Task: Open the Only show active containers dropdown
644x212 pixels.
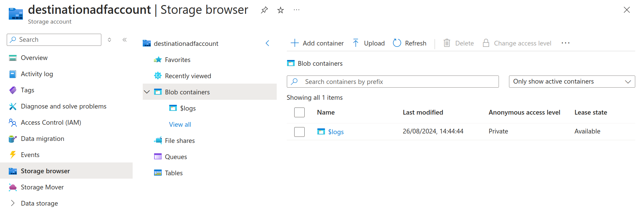Action: 572,82
